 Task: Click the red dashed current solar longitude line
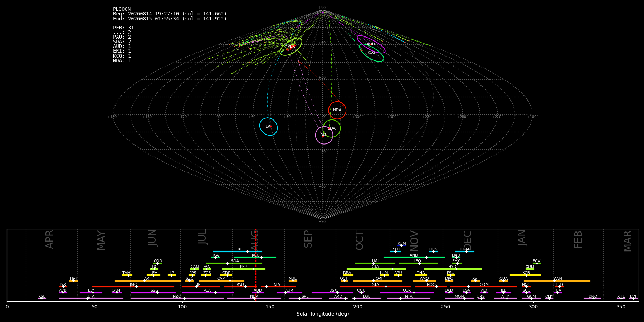256,265
